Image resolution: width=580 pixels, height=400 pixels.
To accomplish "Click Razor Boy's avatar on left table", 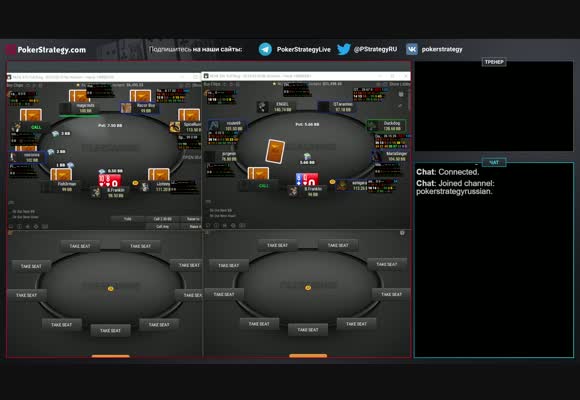I will point(126,108).
